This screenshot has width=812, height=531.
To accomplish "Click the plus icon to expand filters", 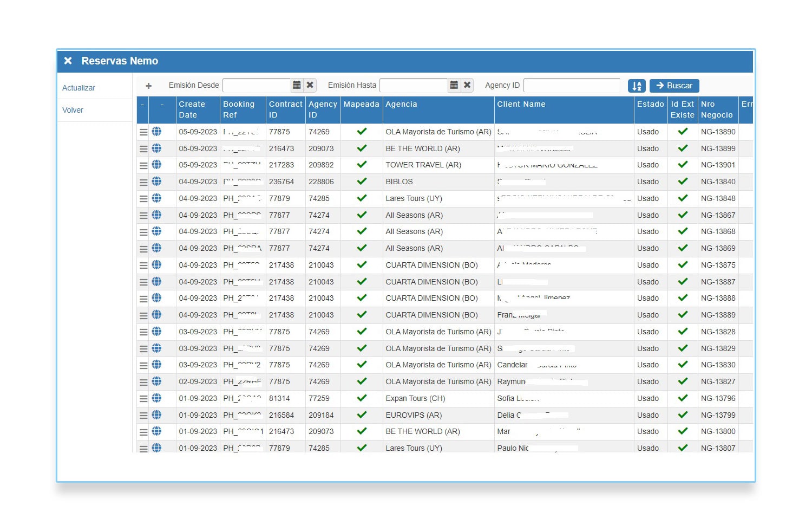I will [149, 86].
